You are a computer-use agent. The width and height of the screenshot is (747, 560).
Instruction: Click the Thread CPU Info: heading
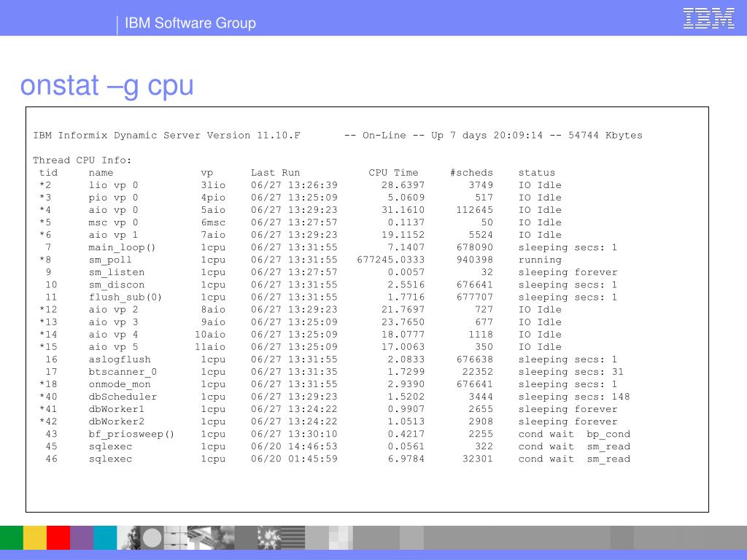[x=82, y=160]
